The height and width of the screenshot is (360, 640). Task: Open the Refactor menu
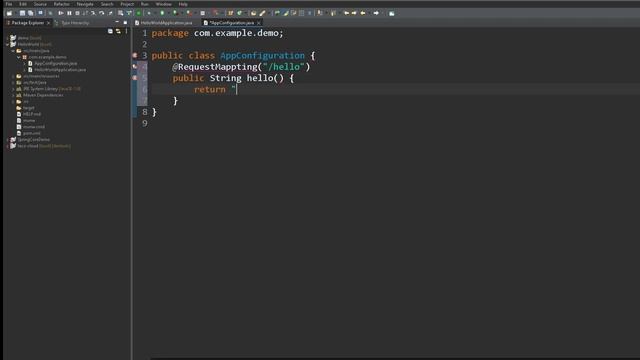(62, 4)
